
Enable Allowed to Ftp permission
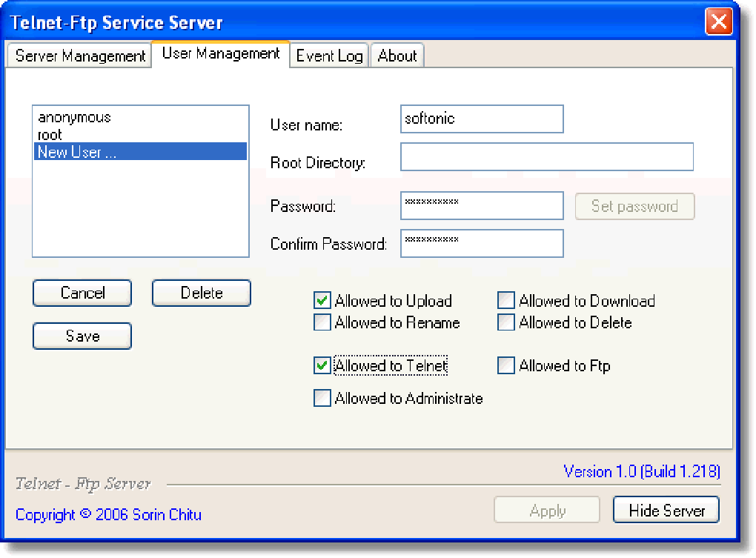pyautogui.click(x=505, y=365)
